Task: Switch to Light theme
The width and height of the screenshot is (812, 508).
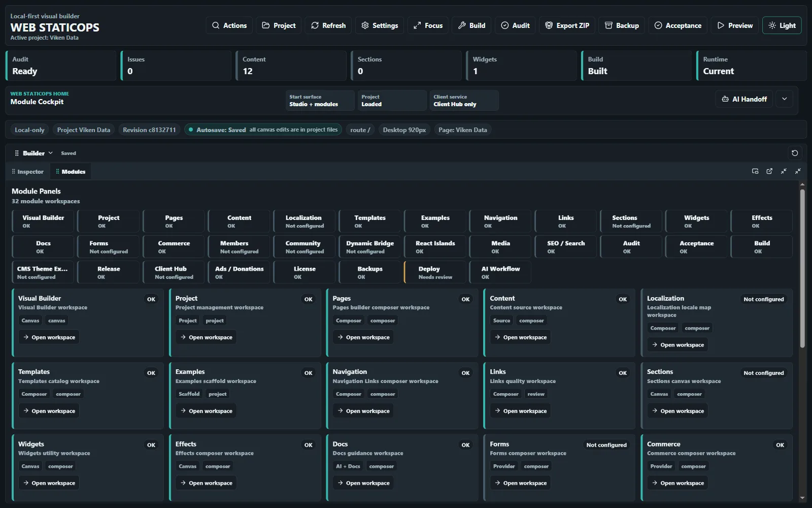Action: point(782,25)
